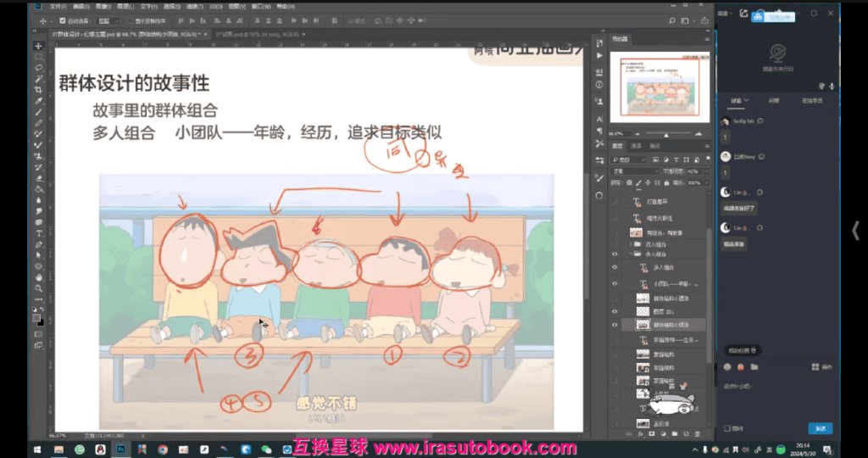Select the Eyedropper tool
Image resolution: width=868 pixels, height=458 pixels.
38,101
